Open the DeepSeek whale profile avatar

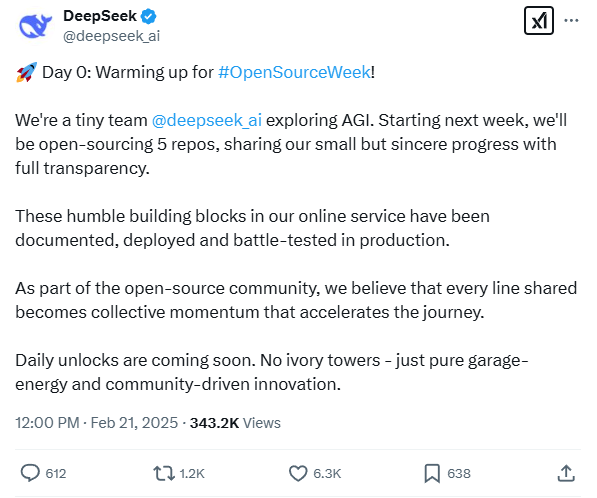[x=35, y=26]
